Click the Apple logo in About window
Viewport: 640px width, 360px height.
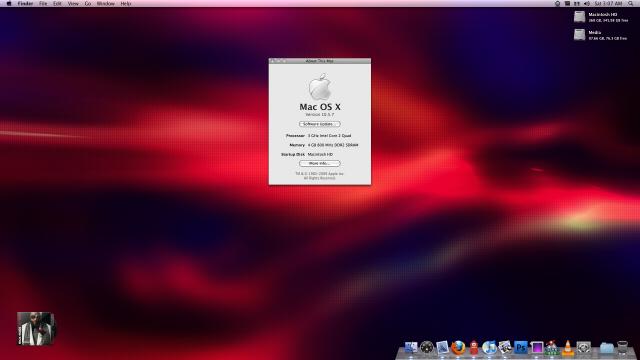(320, 87)
